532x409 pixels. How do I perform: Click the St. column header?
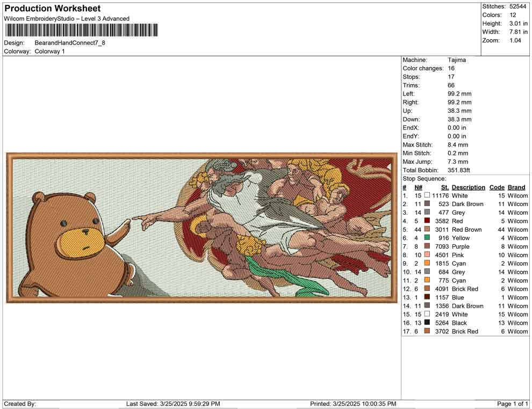pyautogui.click(x=445, y=187)
